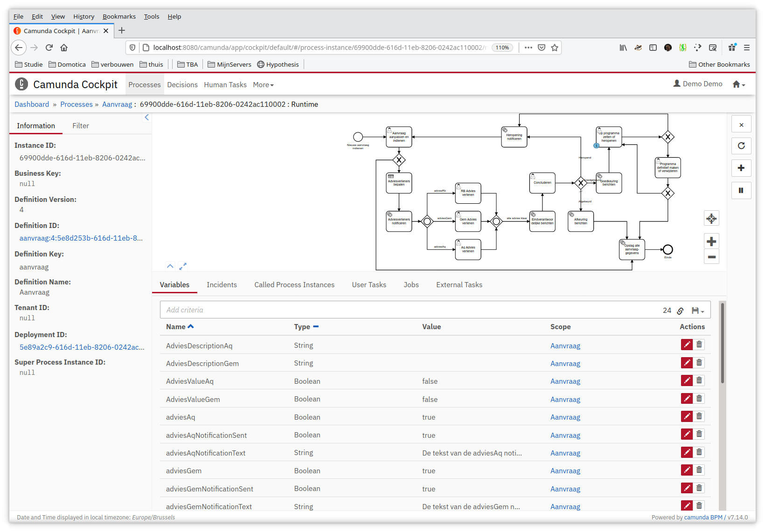The height and width of the screenshot is (532, 765).
Task: Open the Firefox Bookmarks menu
Action: 119,16
